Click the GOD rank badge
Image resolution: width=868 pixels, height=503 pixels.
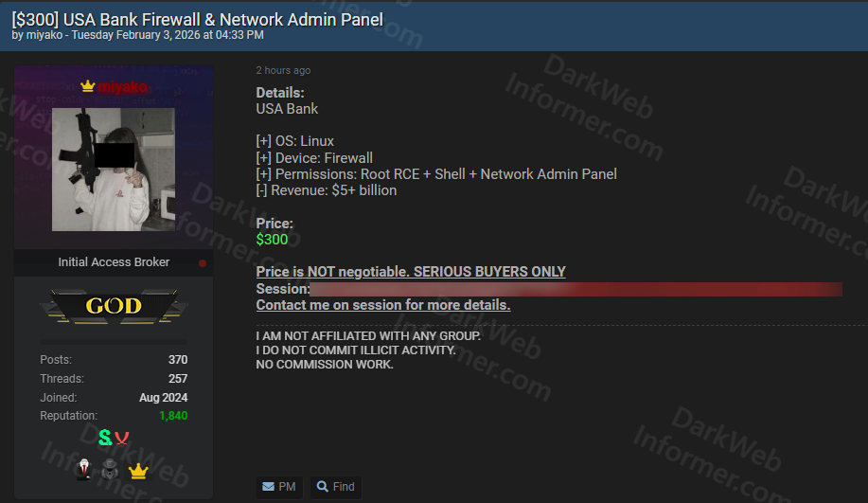[114, 306]
